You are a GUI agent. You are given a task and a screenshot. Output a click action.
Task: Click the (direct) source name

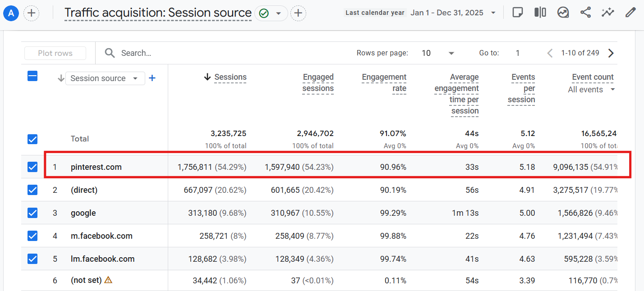(84, 190)
